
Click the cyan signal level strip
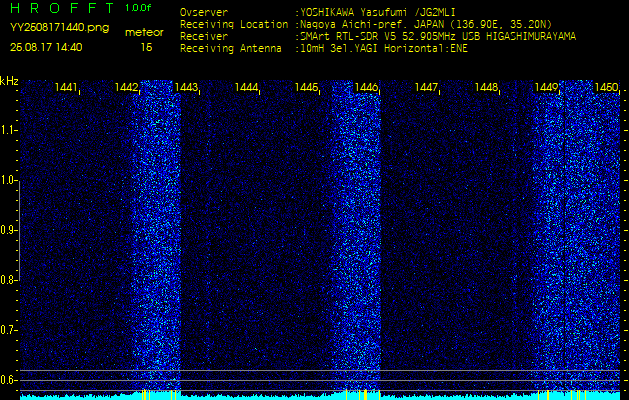pyautogui.click(x=320, y=396)
